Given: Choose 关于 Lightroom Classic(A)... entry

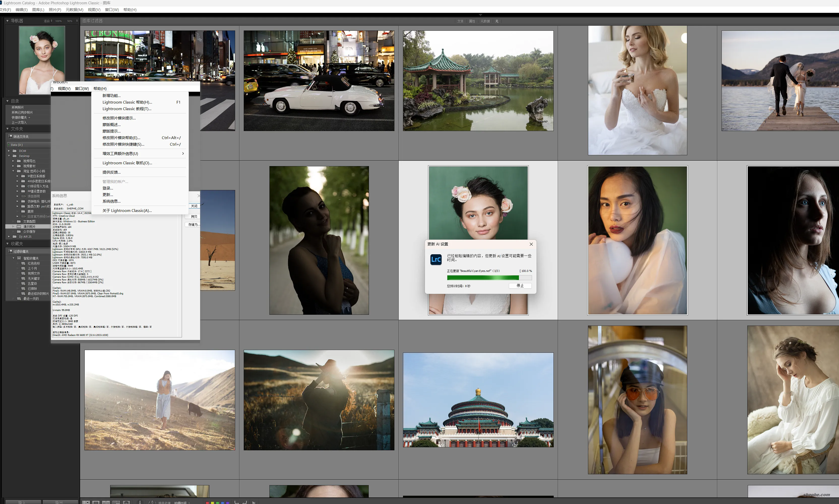Looking at the screenshot, I should click(140, 211).
